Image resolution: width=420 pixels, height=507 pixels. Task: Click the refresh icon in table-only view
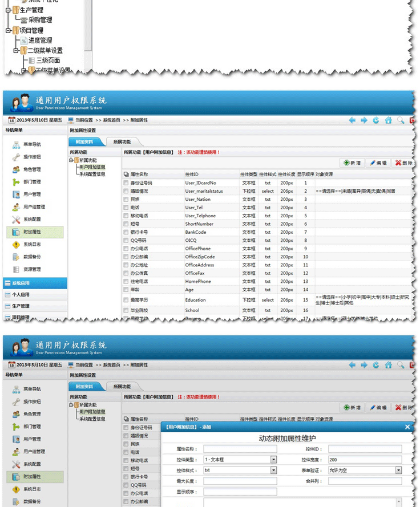376,120
